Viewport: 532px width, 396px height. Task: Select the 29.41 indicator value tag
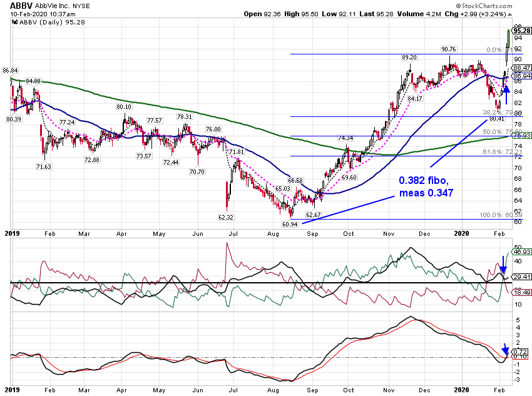522,277
